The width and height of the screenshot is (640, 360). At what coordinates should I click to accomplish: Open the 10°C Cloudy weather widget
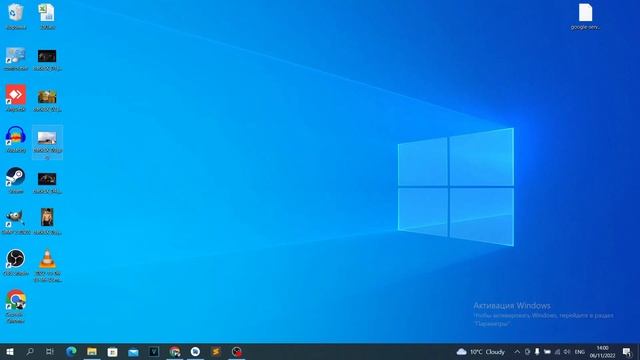(481, 351)
